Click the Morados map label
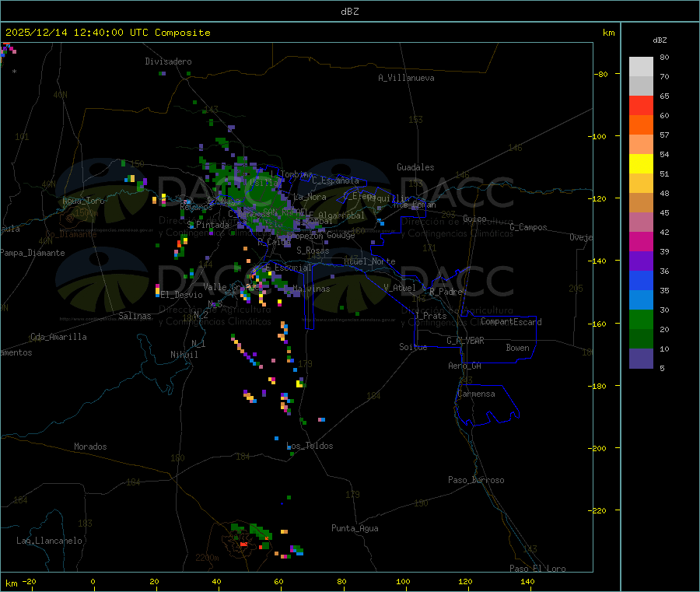Screen dimensions: 700x592 pos(91,447)
